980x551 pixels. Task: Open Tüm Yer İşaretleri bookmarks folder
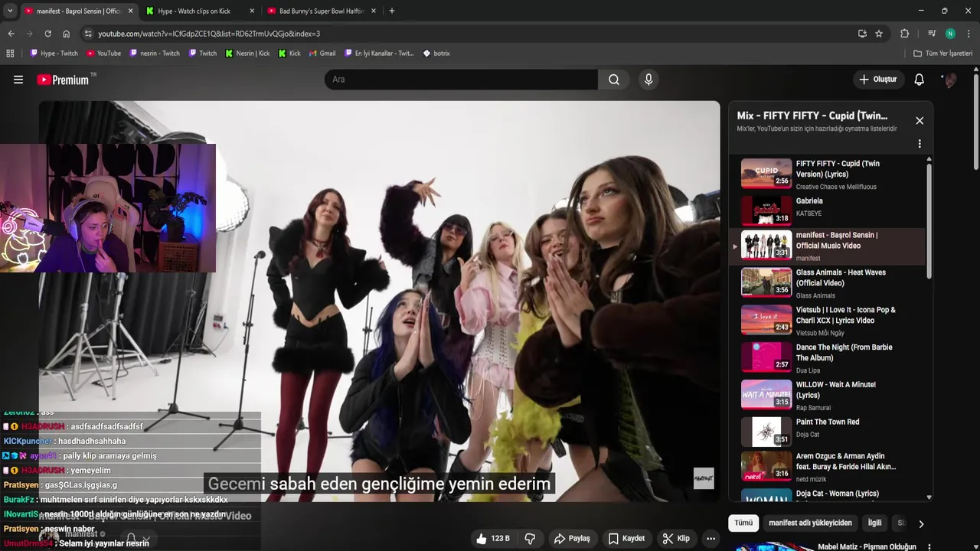click(x=943, y=54)
